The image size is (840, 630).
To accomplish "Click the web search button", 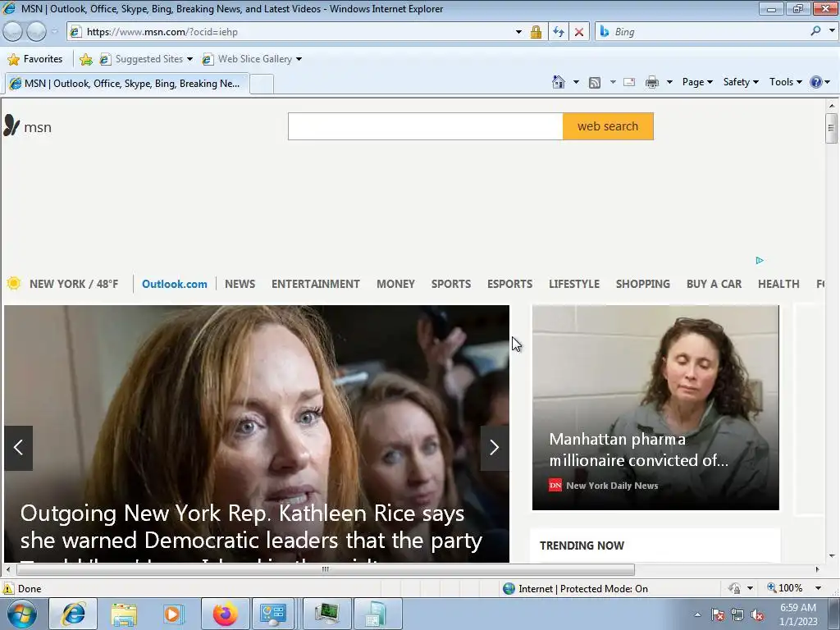I will click(x=608, y=126).
